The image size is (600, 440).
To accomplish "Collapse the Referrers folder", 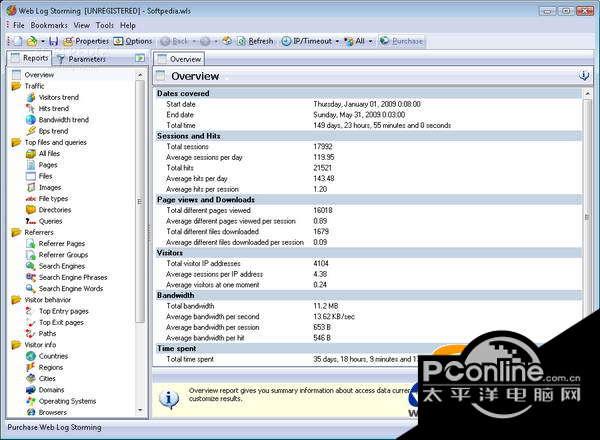I will (16, 232).
